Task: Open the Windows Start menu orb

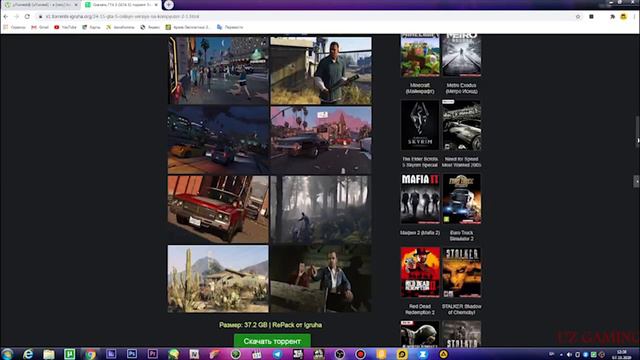Action: click(7, 354)
